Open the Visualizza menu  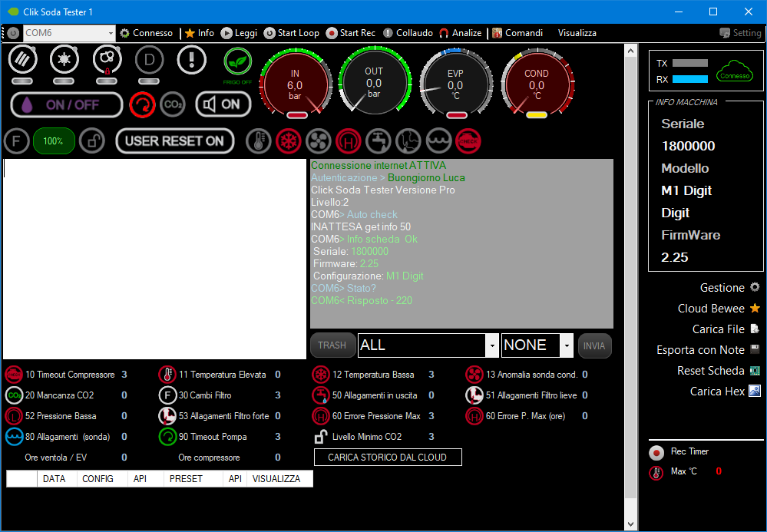tap(577, 33)
